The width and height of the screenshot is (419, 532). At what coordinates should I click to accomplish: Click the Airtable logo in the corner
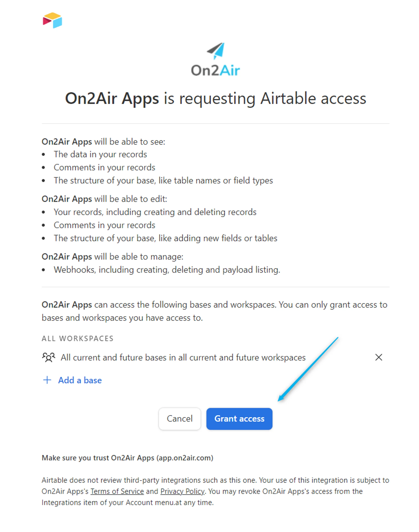click(x=52, y=20)
